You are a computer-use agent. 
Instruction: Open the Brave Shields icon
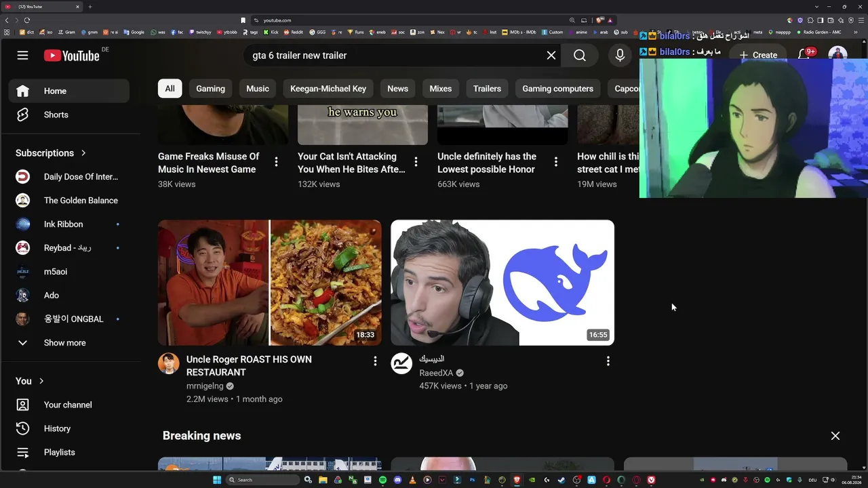click(x=599, y=20)
